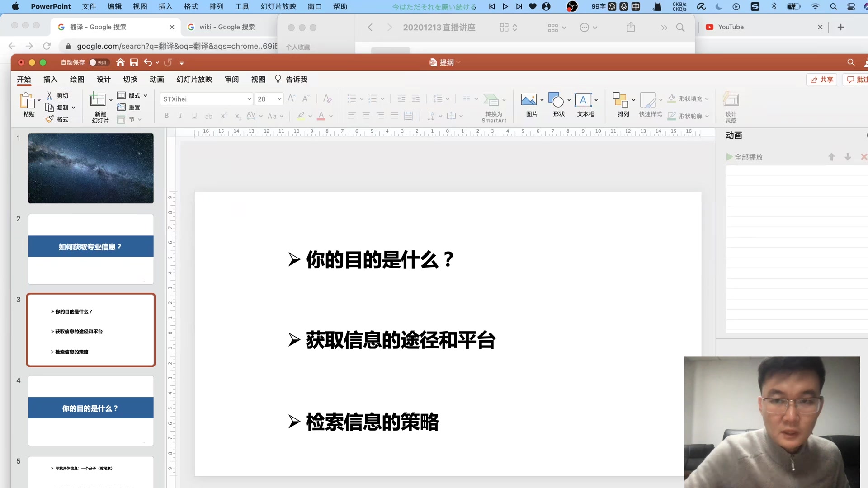Switch to the 切换 transitions tab
The width and height of the screenshot is (868, 488).
coord(130,80)
